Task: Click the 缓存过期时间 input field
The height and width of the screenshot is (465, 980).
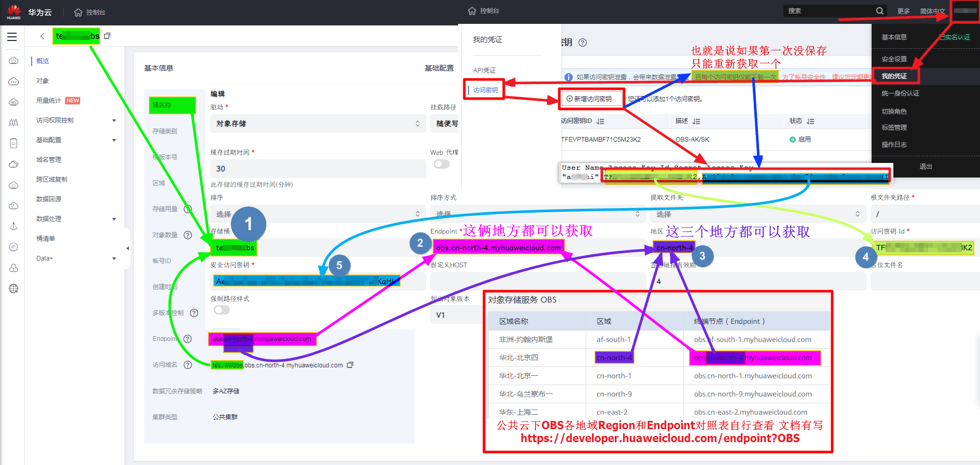Action: coord(318,169)
